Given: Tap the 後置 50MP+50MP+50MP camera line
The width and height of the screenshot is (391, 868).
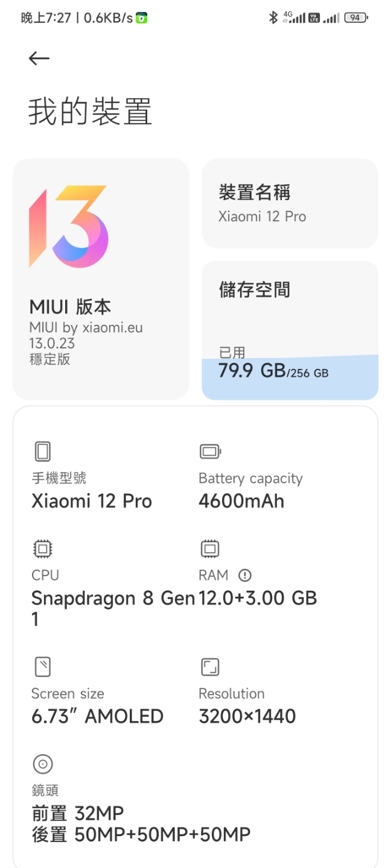Looking at the screenshot, I should [141, 834].
